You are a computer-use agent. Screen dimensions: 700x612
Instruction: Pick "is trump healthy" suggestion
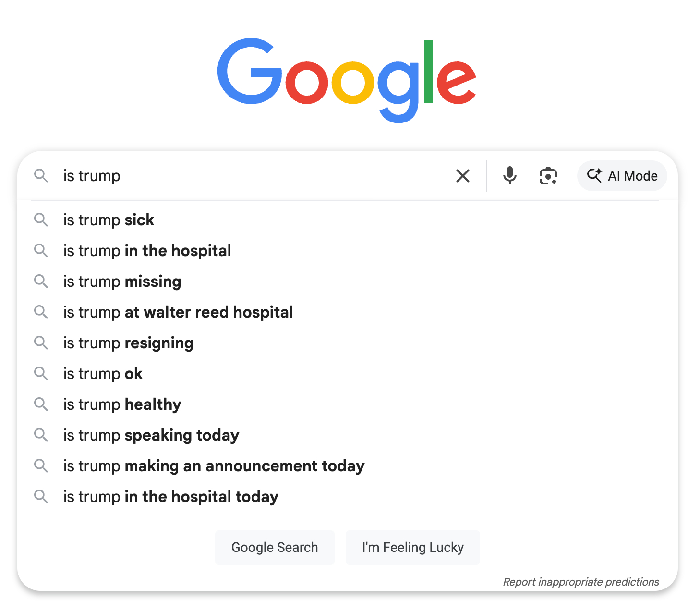coord(122,404)
